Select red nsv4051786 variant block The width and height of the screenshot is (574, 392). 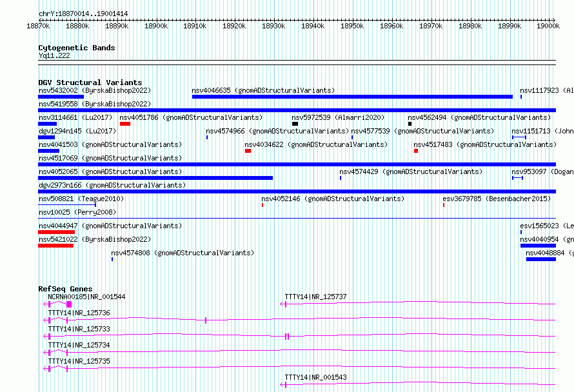coord(125,124)
